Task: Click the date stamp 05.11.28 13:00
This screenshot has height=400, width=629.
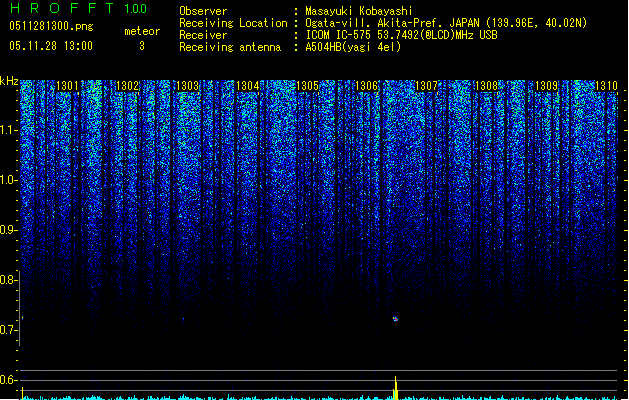Action: pos(51,46)
